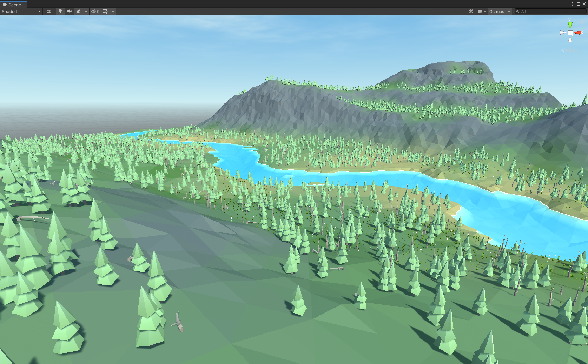Open scene view effects with the layered star icon
Image resolution: width=588 pixels, height=364 pixels.
pos(78,11)
